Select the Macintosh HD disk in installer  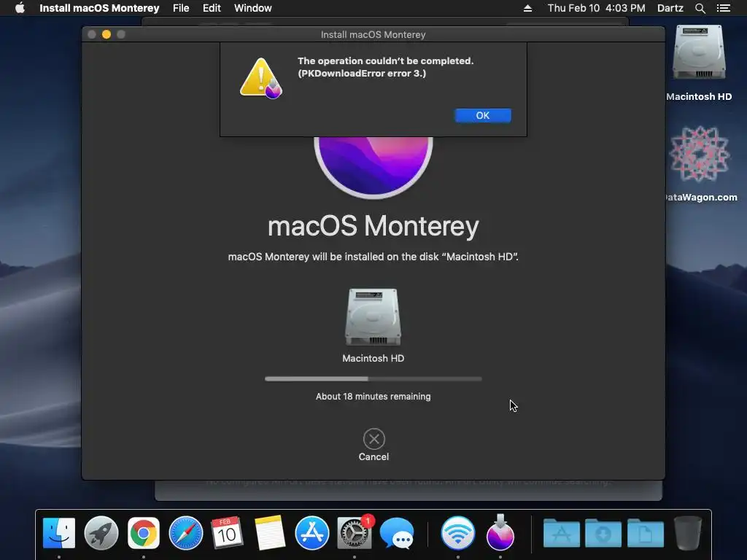point(373,316)
